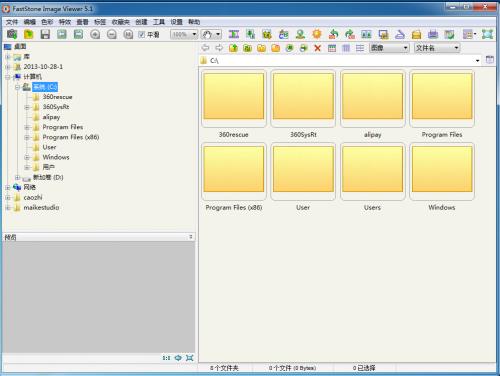
Task: Collapse the 系统 (C:) drive node
Action: pos(18,87)
